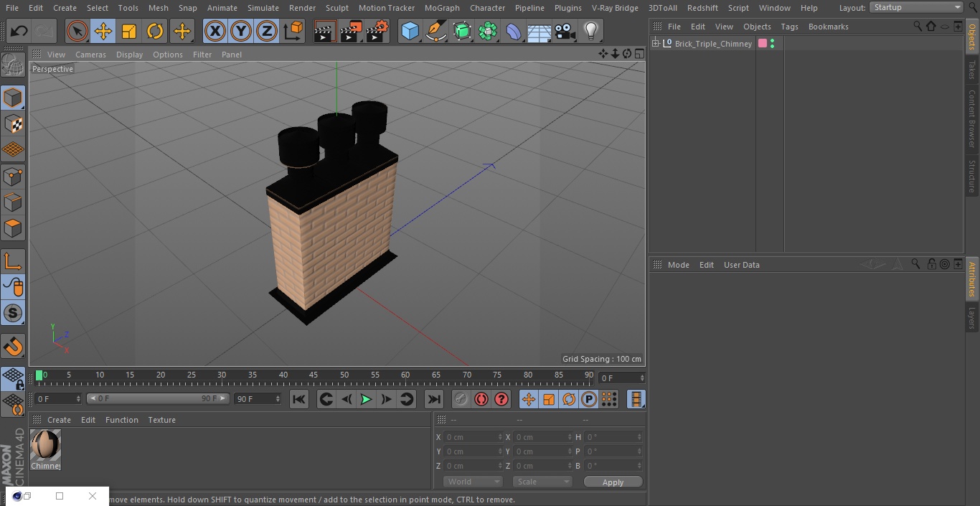Click the current frame 0 F field
The width and height of the screenshot is (980, 506).
coord(58,398)
